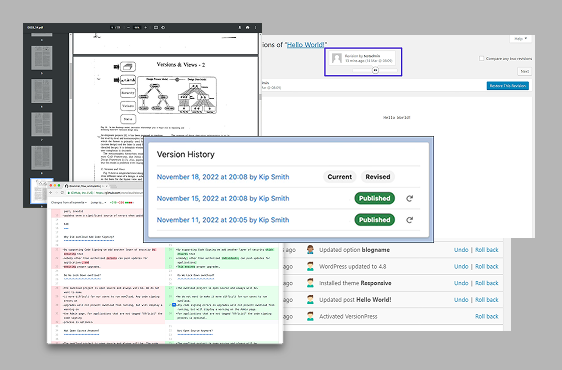Open November 15, 2022 version by Kip Smith
The image size is (562, 370).
(223, 198)
